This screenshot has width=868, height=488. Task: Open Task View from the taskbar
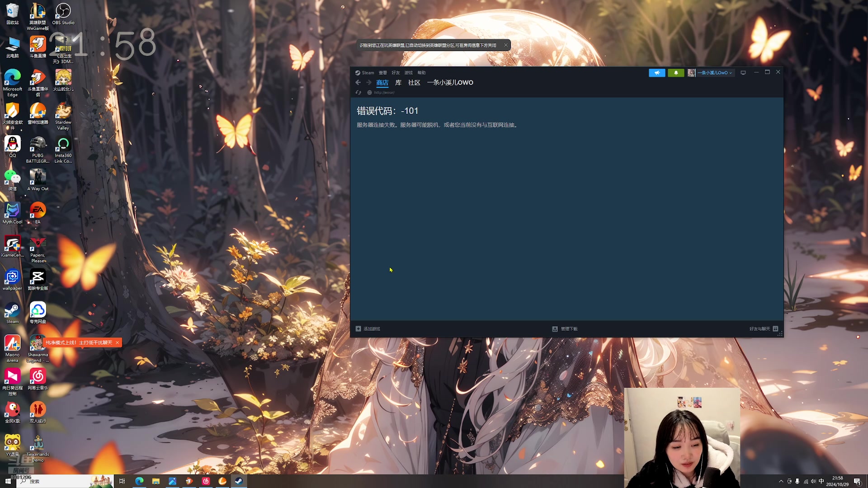point(122,481)
